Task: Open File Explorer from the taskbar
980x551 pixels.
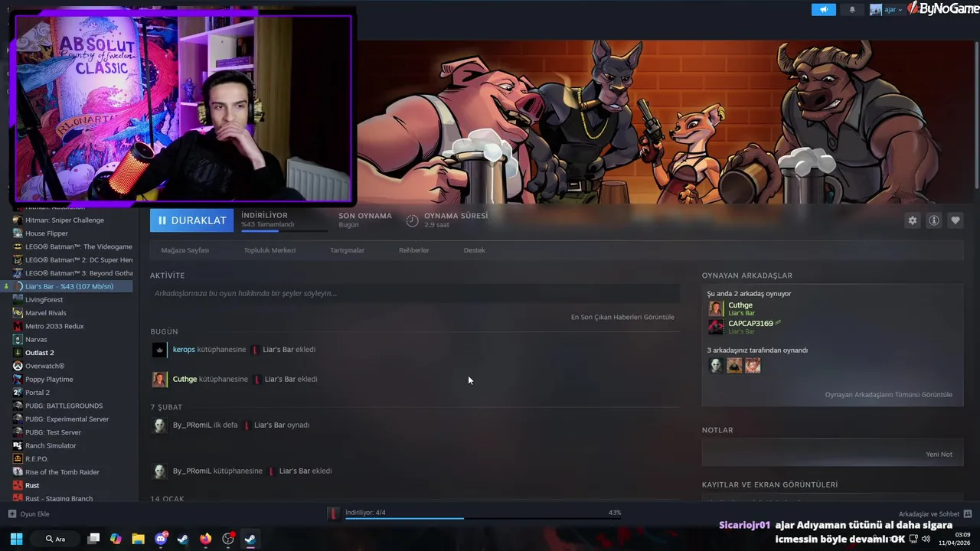Action: click(138, 539)
